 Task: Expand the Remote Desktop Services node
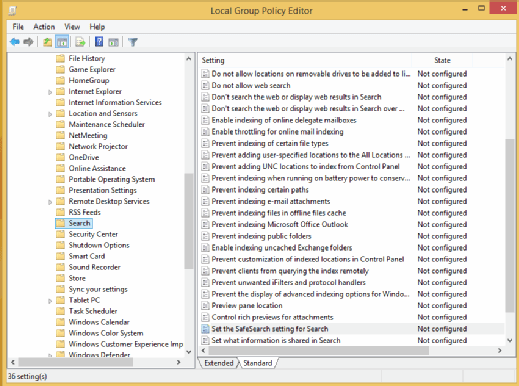(x=50, y=202)
